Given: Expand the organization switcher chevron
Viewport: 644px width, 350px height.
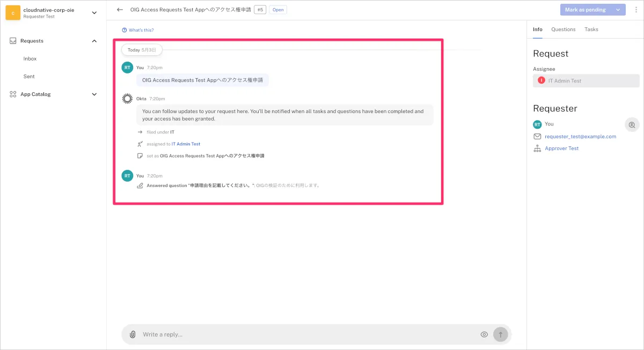Looking at the screenshot, I should click(x=94, y=13).
